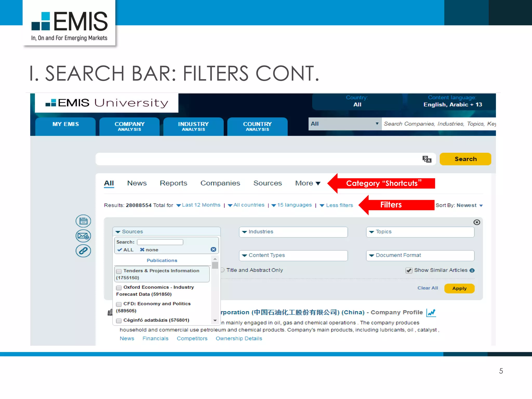The image size is (532, 399).
Task: Click the Apply filters button
Action: click(x=459, y=288)
